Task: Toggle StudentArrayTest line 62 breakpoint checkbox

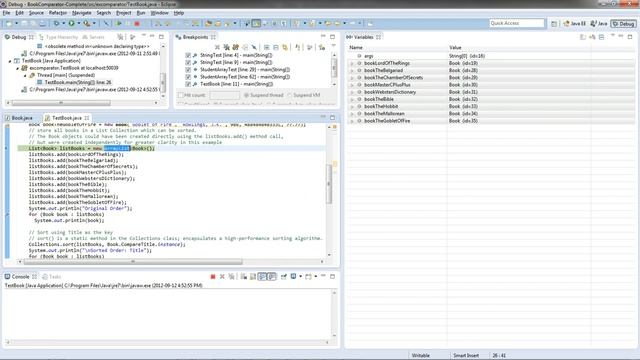Action: pyautogui.click(x=188, y=77)
